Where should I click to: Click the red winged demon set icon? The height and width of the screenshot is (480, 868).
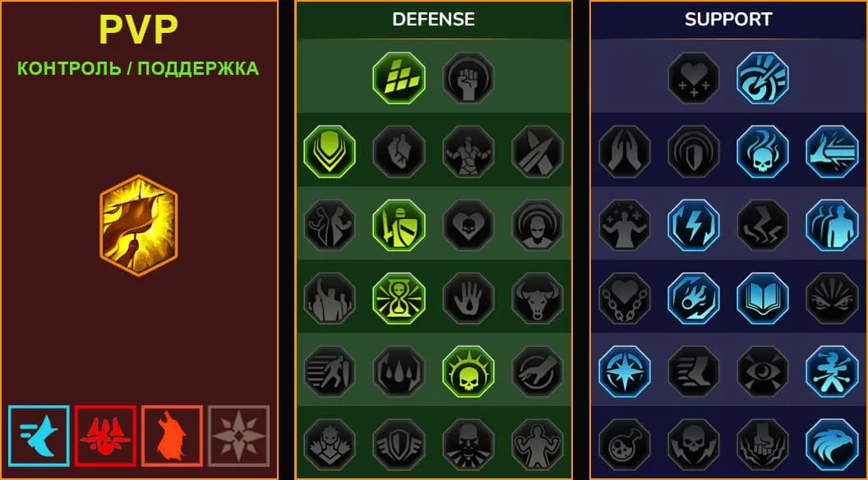coord(105,436)
